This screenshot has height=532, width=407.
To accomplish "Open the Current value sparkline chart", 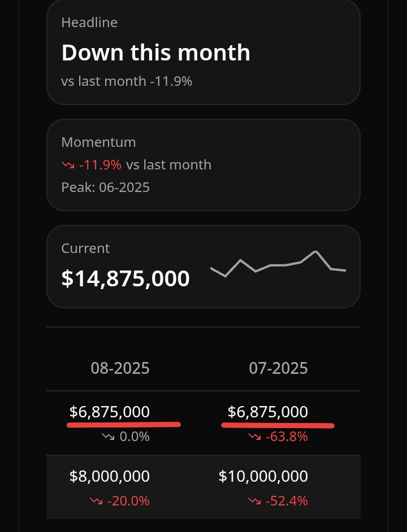I will (278, 265).
